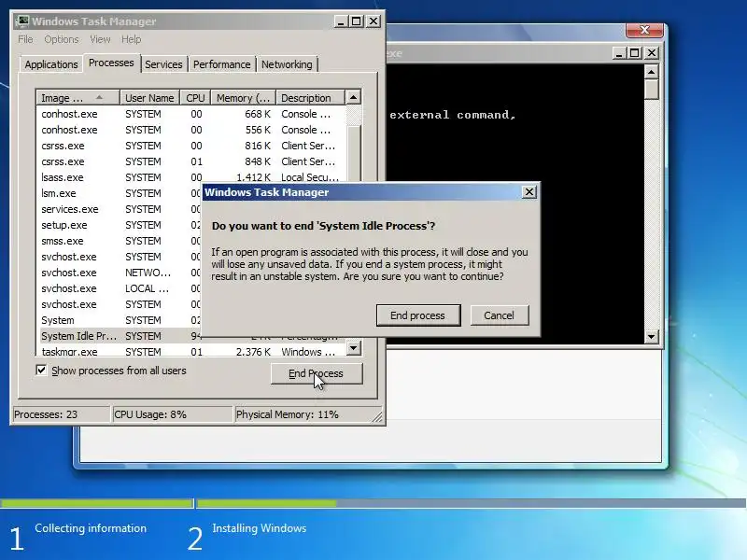The width and height of the screenshot is (747, 560).
Task: Select the lsm.exe process row
Action: tap(120, 193)
